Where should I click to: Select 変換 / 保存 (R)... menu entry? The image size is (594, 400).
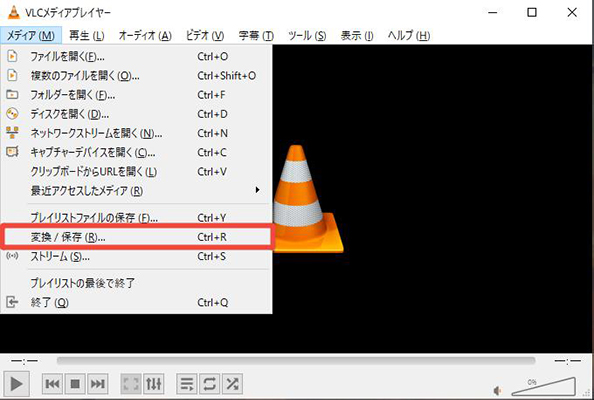point(136,237)
